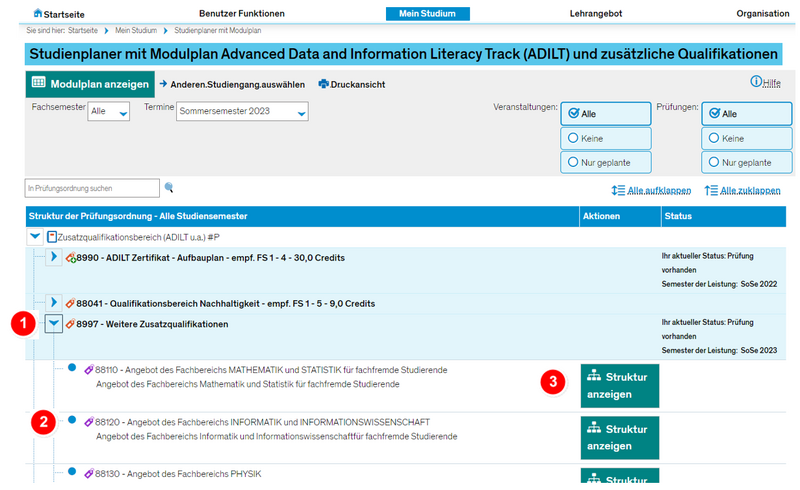Click the 8990 ADILT Zertifikat Aufbauplan title
Screen dimensions: 800x490
pyautogui.click(x=211, y=258)
